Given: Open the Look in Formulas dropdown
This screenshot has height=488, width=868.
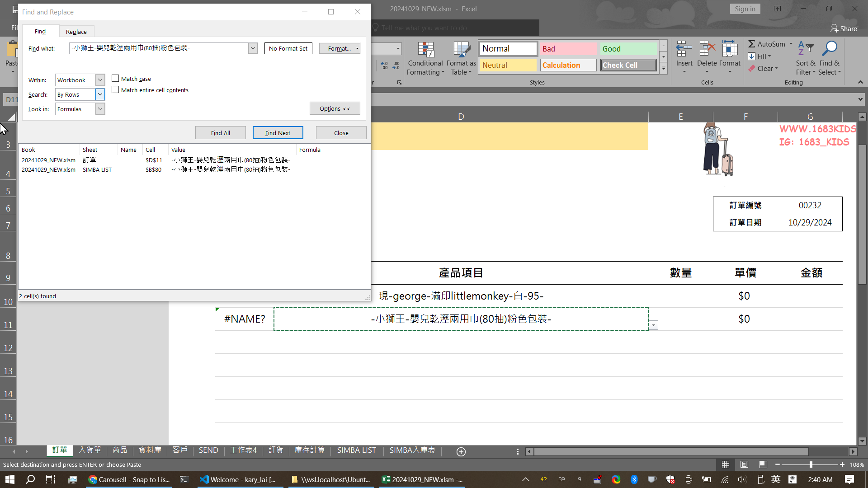Looking at the screenshot, I should [100, 109].
